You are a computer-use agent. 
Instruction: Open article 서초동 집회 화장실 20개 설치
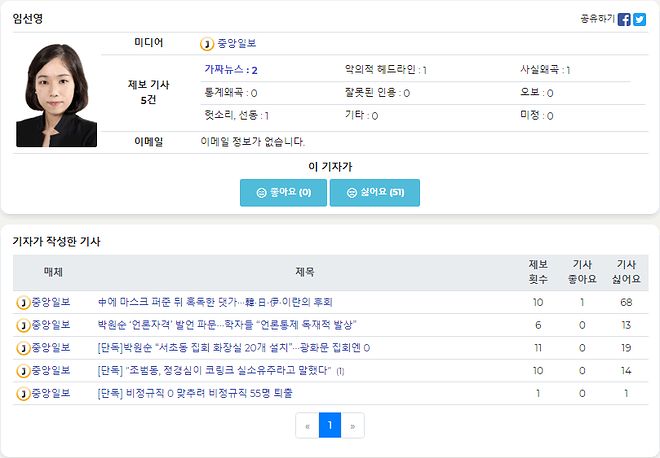(x=234, y=348)
